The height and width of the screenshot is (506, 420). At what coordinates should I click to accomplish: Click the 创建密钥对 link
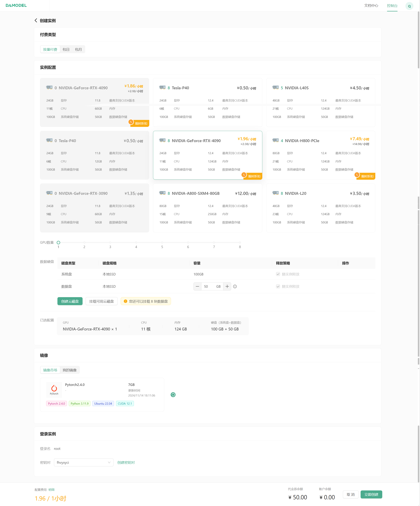(x=126, y=462)
